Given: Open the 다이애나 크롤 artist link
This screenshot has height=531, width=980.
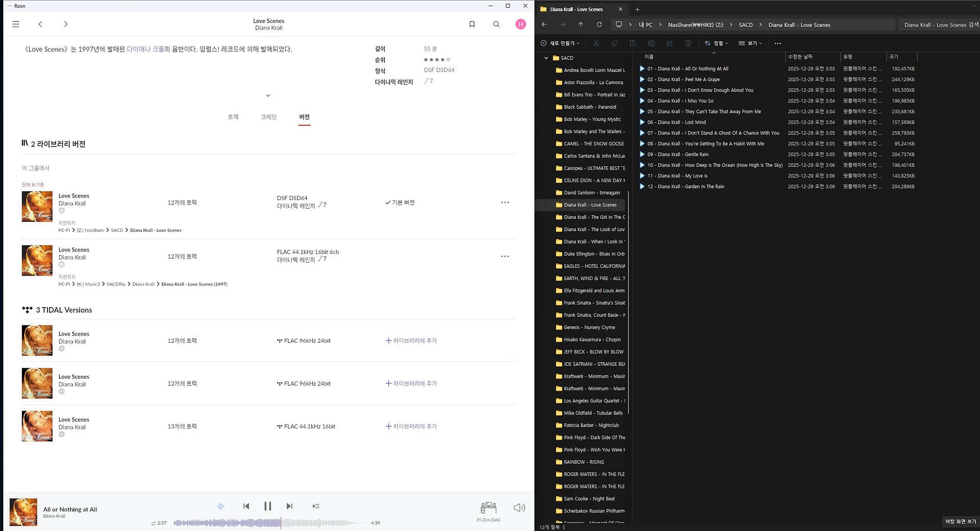Looking at the screenshot, I should 145,49.
